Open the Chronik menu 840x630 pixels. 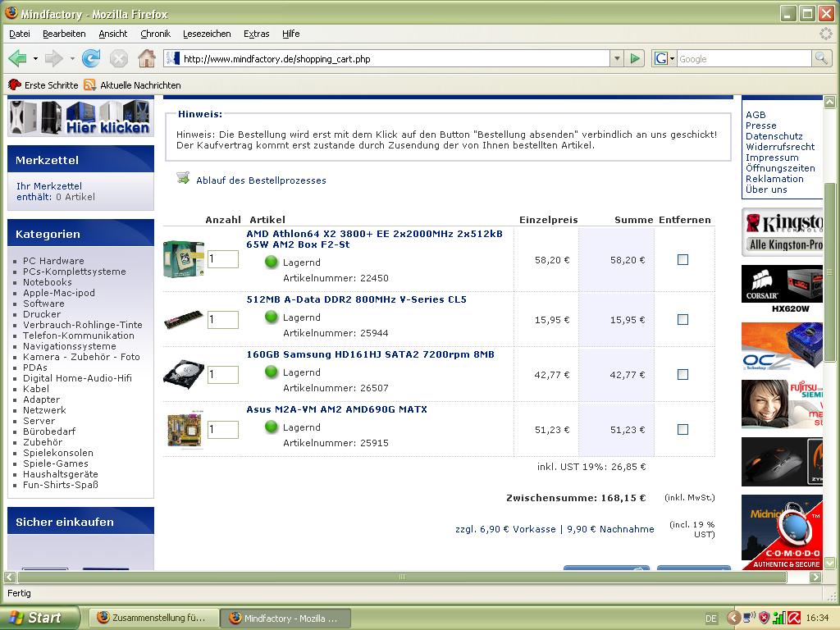point(155,33)
